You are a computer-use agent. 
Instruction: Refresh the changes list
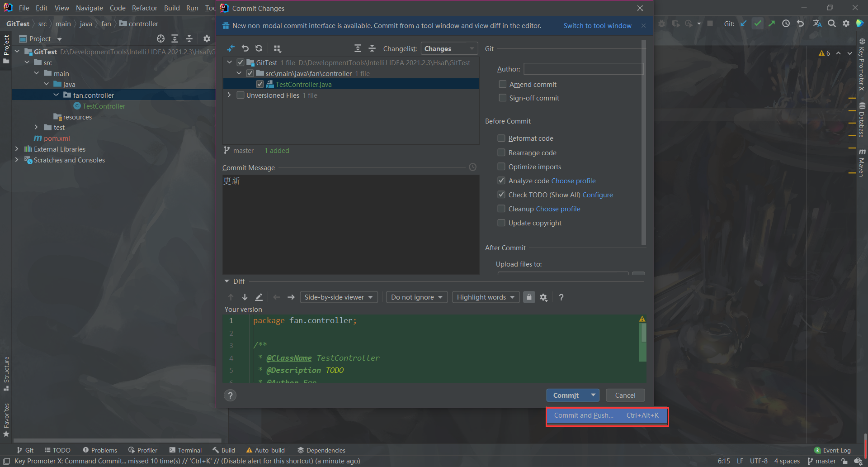pyautogui.click(x=259, y=48)
